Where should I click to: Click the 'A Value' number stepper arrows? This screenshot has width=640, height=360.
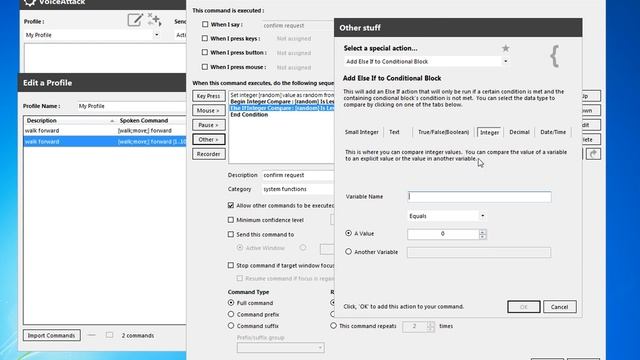482,234
